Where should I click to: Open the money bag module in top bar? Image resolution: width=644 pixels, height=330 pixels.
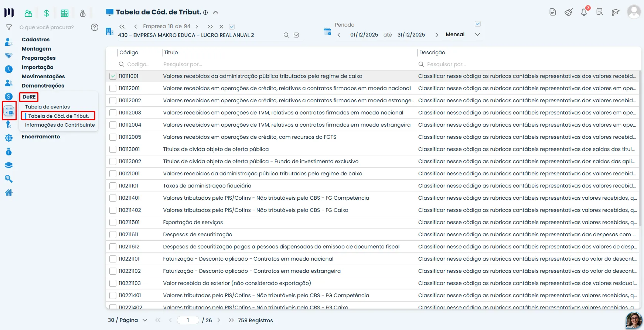point(83,14)
